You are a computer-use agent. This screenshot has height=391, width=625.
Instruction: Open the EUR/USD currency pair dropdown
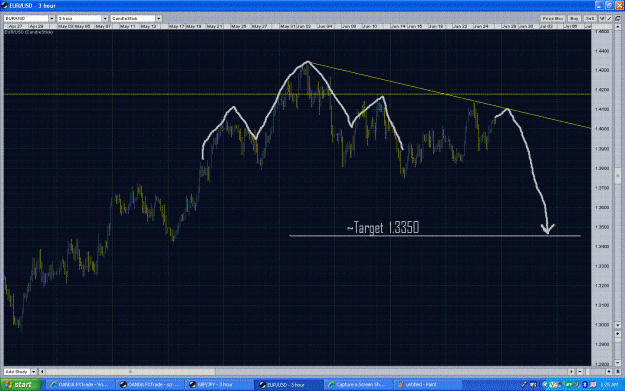pos(51,18)
